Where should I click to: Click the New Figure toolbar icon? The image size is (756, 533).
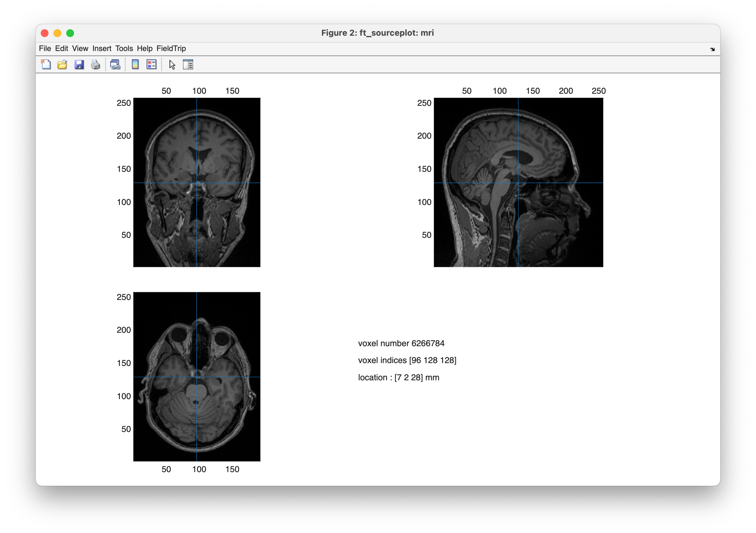(x=46, y=64)
